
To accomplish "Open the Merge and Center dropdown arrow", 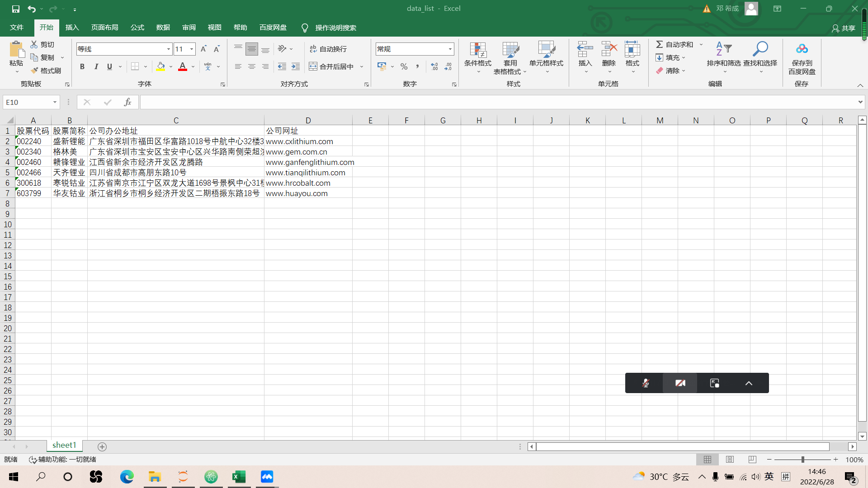I will (362, 66).
